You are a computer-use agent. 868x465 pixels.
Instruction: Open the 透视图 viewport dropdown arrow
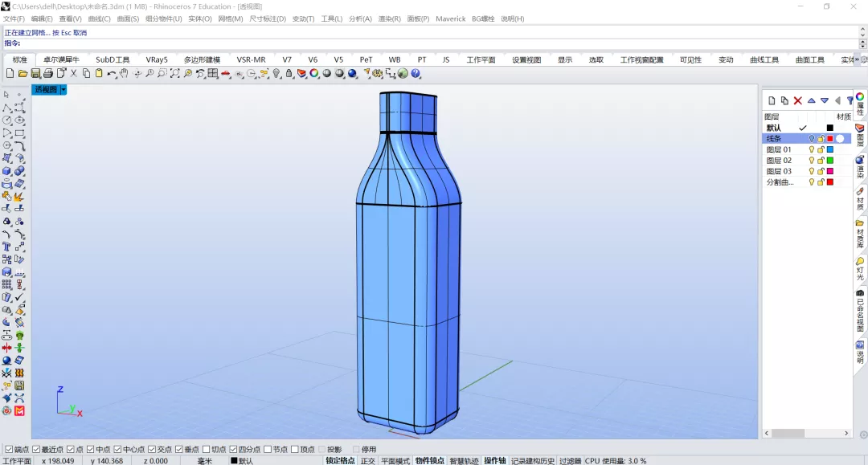63,90
